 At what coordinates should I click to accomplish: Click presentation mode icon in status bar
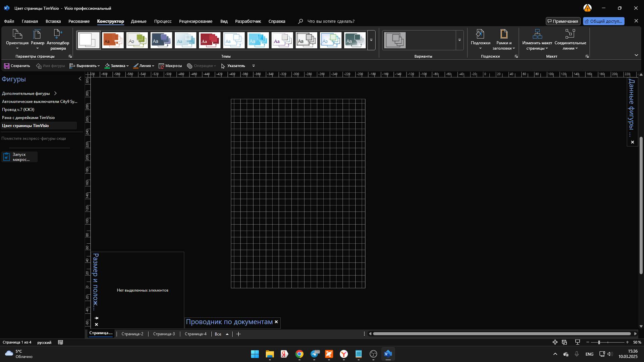click(578, 342)
